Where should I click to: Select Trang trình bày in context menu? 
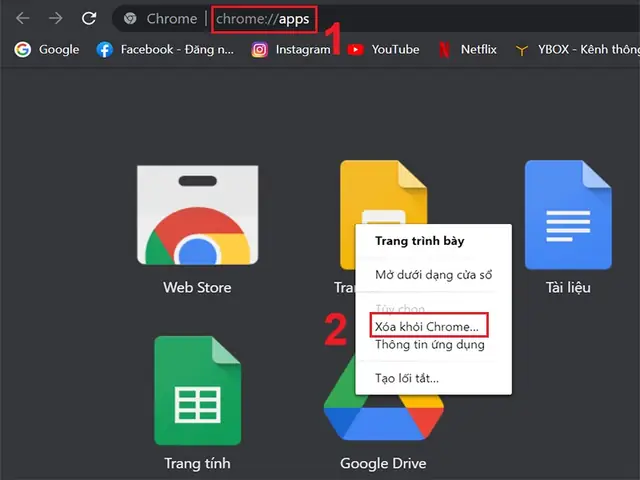(x=420, y=241)
